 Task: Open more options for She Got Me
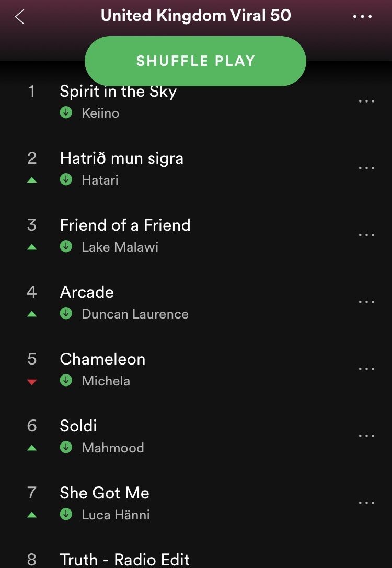click(x=366, y=503)
